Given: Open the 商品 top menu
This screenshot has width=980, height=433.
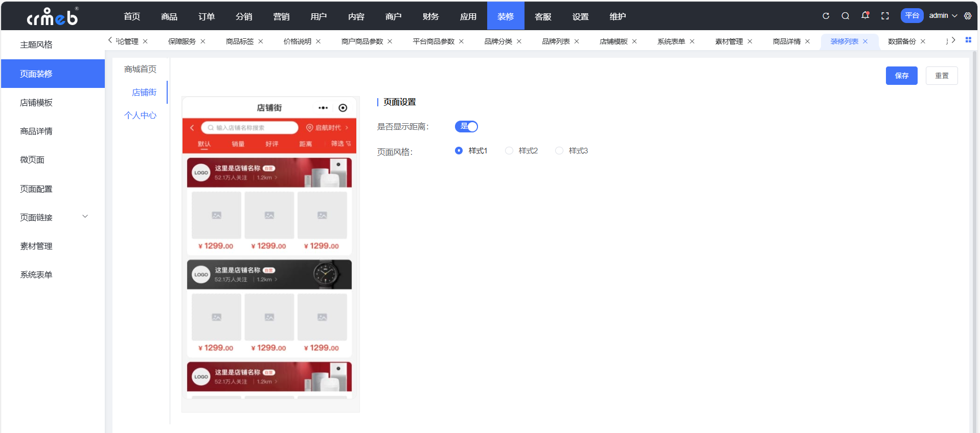Looking at the screenshot, I should pyautogui.click(x=169, y=16).
